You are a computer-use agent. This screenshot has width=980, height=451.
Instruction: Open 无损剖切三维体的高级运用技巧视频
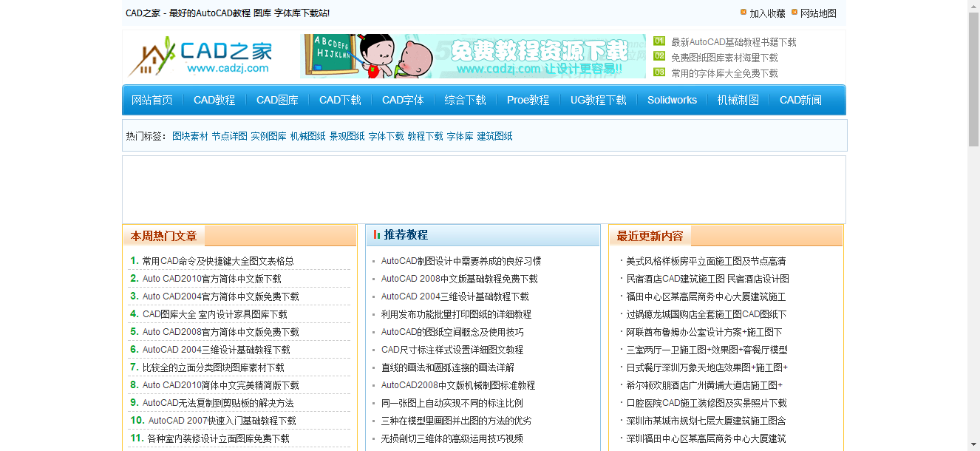click(452, 438)
